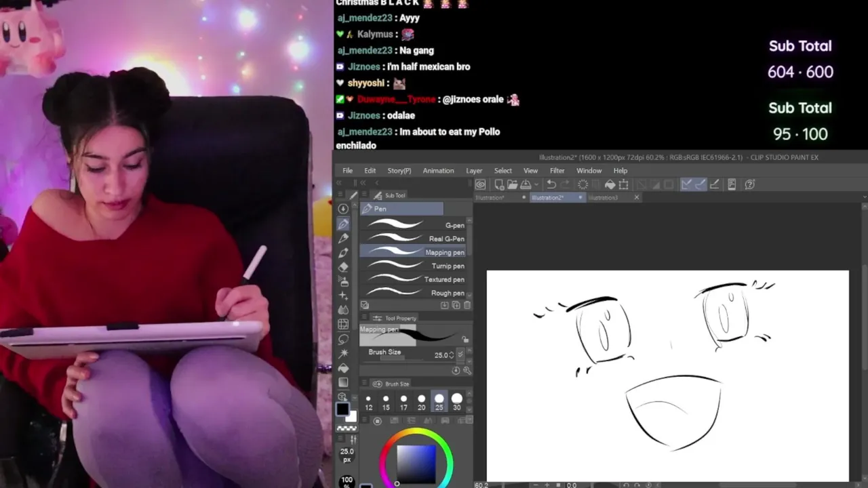Select the Pencil tool icon

[343, 238]
